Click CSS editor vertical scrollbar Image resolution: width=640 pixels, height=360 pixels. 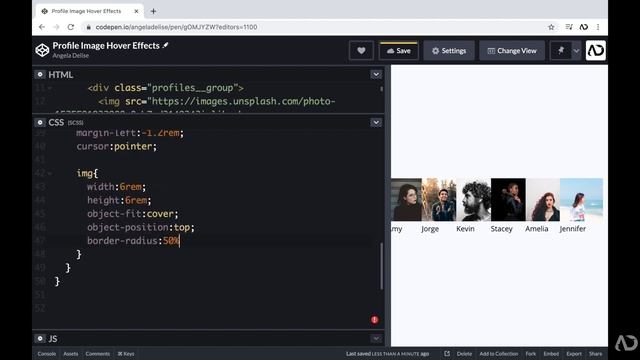382,266
